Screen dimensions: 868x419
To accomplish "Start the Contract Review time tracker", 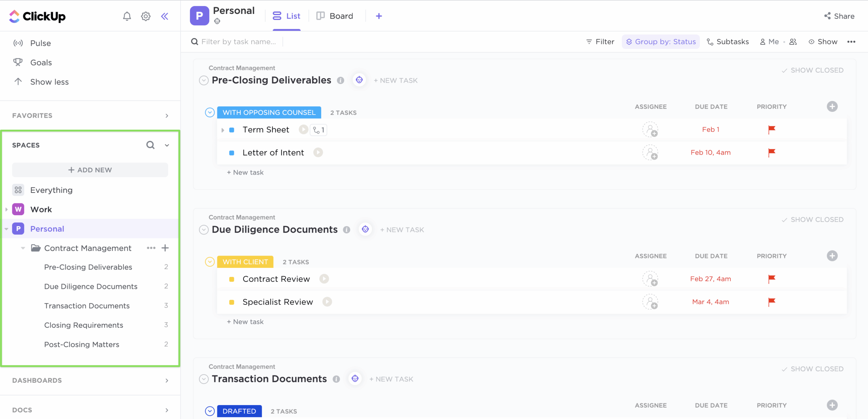I will pos(324,279).
